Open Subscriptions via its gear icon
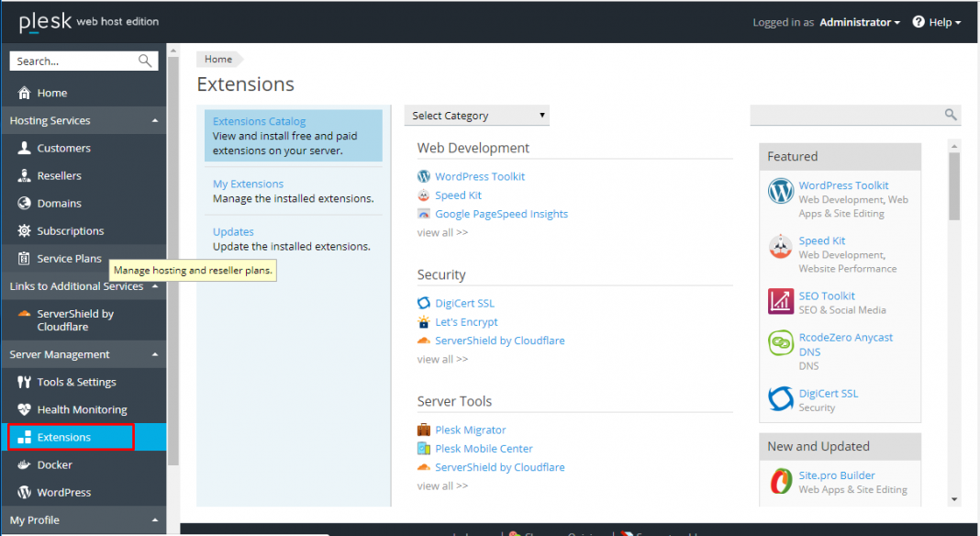This screenshot has height=536, width=980. click(x=23, y=230)
